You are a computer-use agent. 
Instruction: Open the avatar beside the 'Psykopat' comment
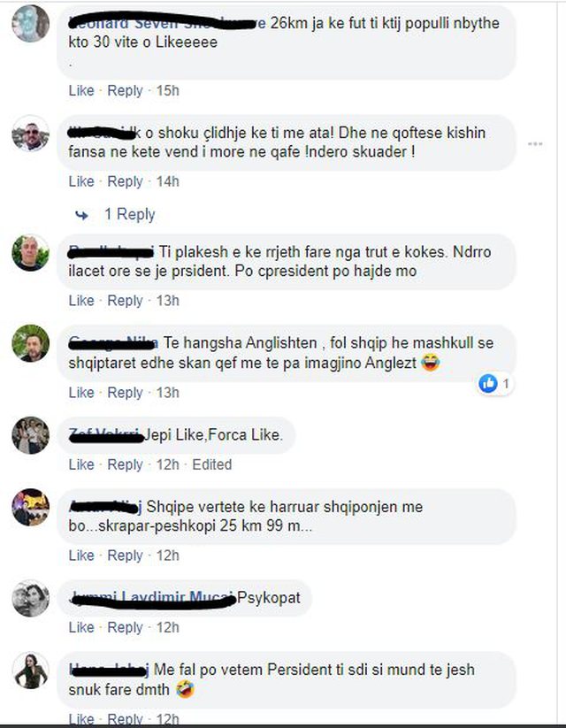tap(30, 599)
